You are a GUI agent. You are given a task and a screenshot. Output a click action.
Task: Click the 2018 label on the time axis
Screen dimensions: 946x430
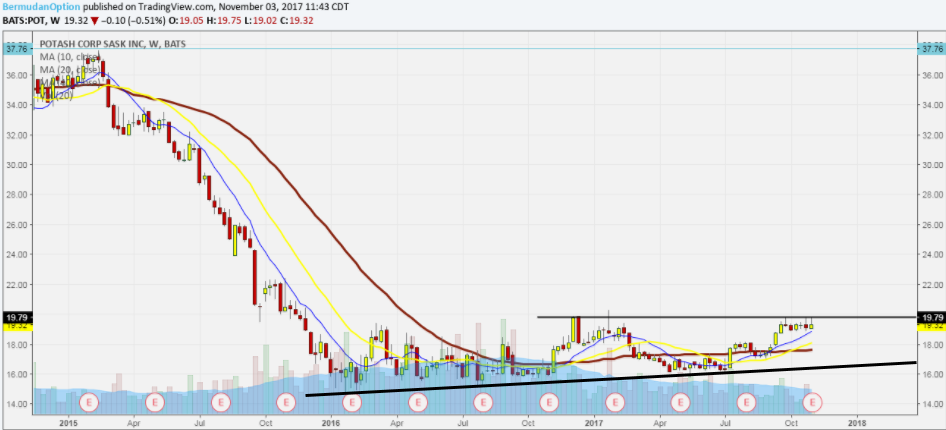[x=857, y=423]
